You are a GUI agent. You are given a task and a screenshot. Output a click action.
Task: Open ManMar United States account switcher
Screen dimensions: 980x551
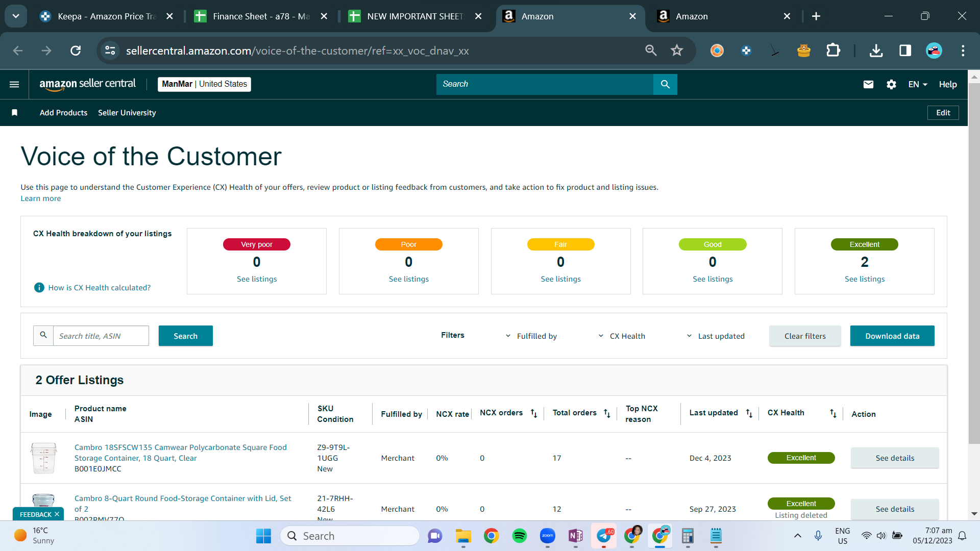(204, 84)
